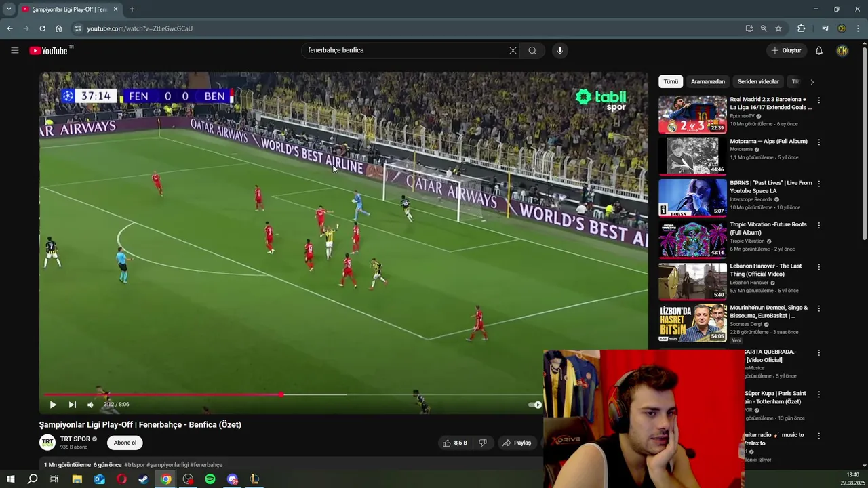Screen dimensions: 868x488
Task: Open options menu for Lebanon Hanover video
Action: (818, 267)
